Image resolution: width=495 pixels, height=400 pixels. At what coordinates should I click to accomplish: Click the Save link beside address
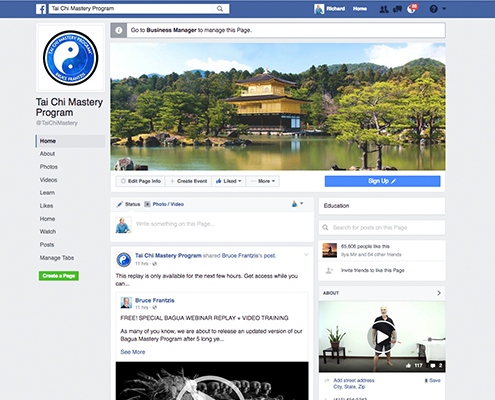click(x=432, y=380)
